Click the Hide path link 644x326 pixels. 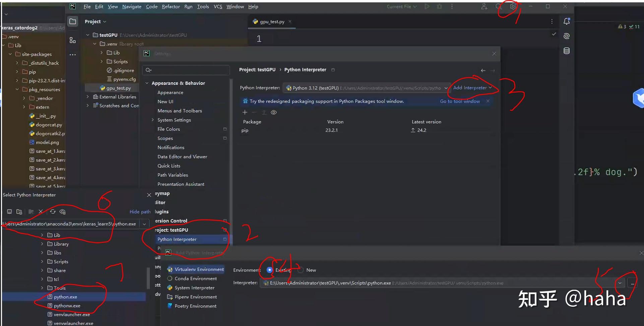pyautogui.click(x=140, y=212)
